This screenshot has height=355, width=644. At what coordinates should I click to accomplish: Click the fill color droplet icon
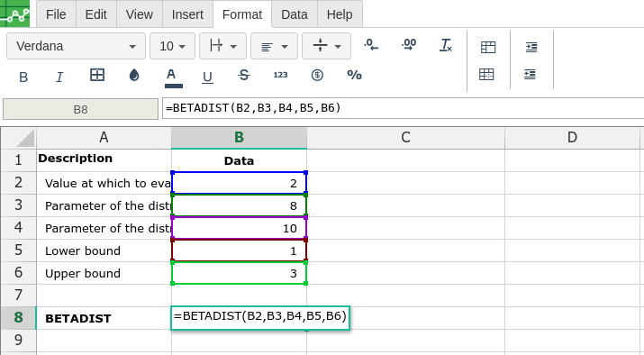coord(134,75)
